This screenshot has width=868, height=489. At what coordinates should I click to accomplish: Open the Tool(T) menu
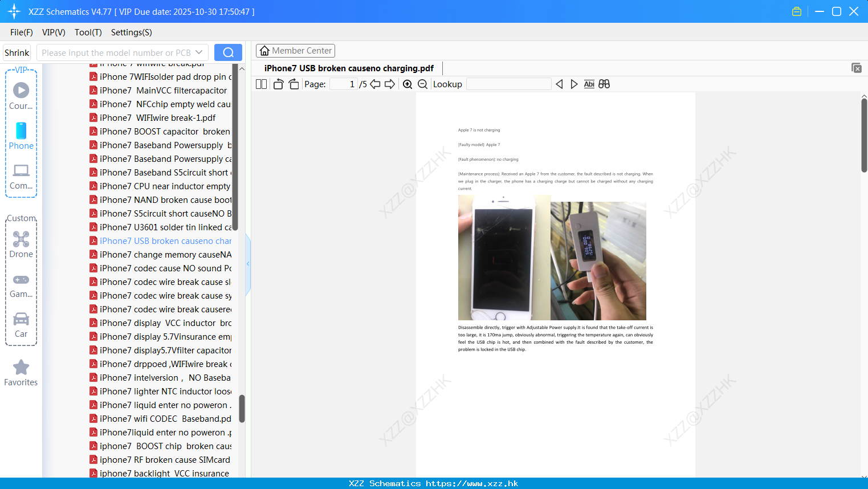pos(88,32)
